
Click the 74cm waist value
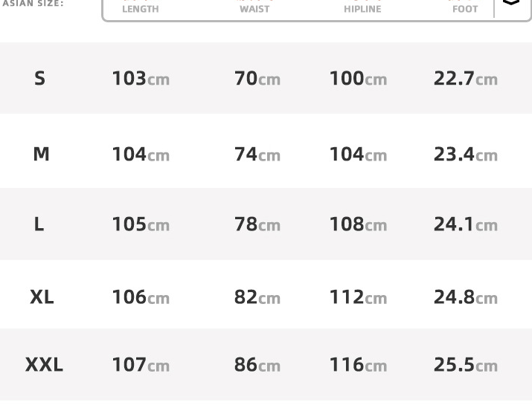[257, 154]
